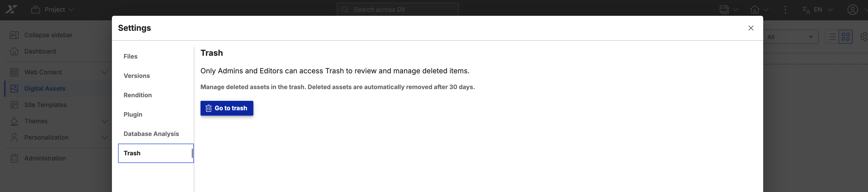Open the vertical three-dot more menu
The image size is (868, 192).
click(x=785, y=9)
